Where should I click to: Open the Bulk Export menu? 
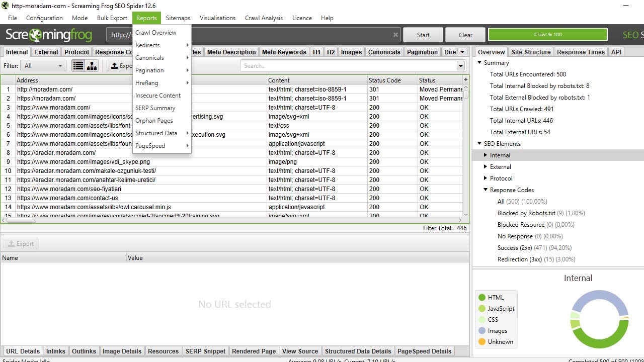click(112, 18)
